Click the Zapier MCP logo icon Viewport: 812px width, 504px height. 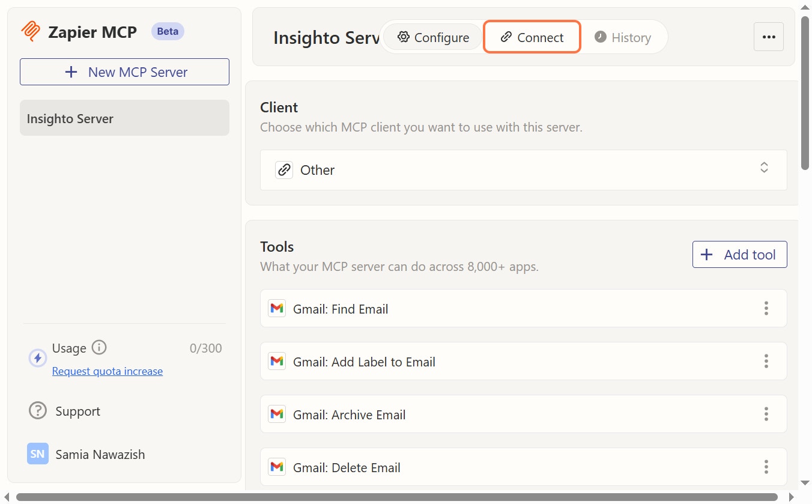(30, 31)
